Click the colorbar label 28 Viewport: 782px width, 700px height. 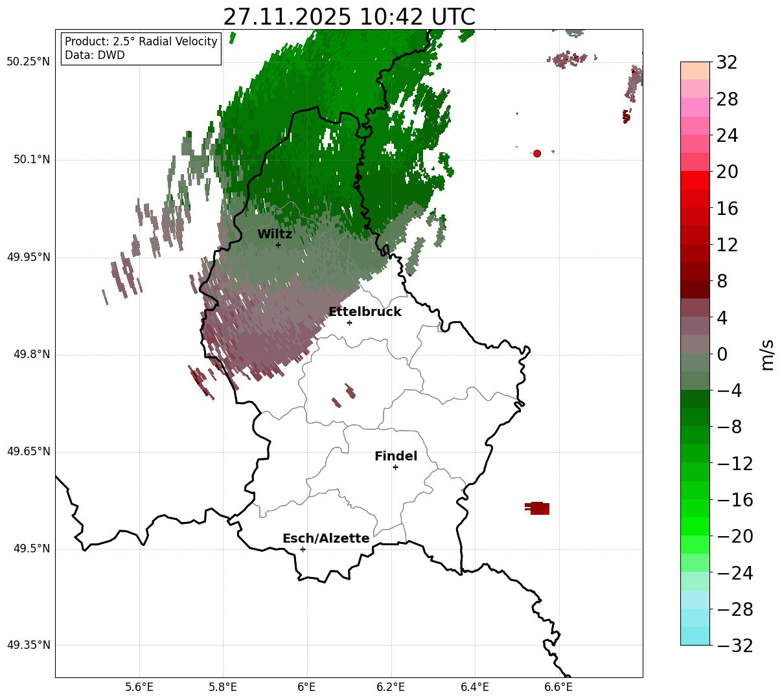(x=727, y=99)
